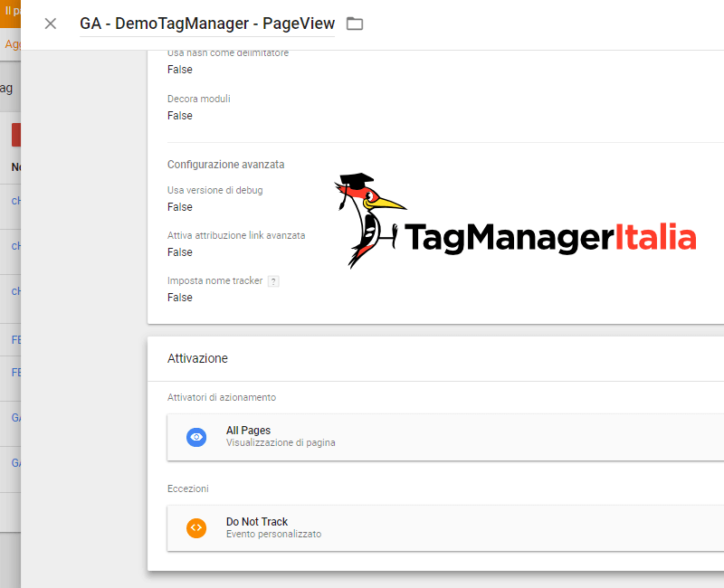
Task: Click the Decora moduli label
Action: (198, 99)
